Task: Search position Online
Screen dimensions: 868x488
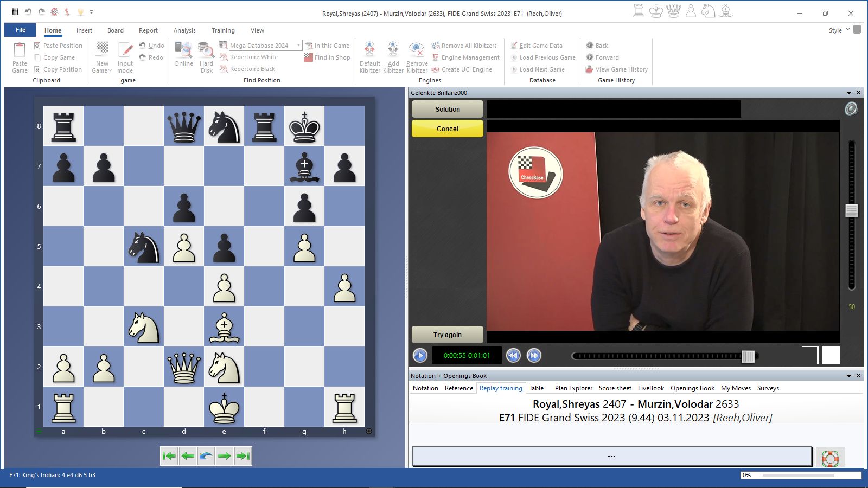Action: click(x=184, y=54)
